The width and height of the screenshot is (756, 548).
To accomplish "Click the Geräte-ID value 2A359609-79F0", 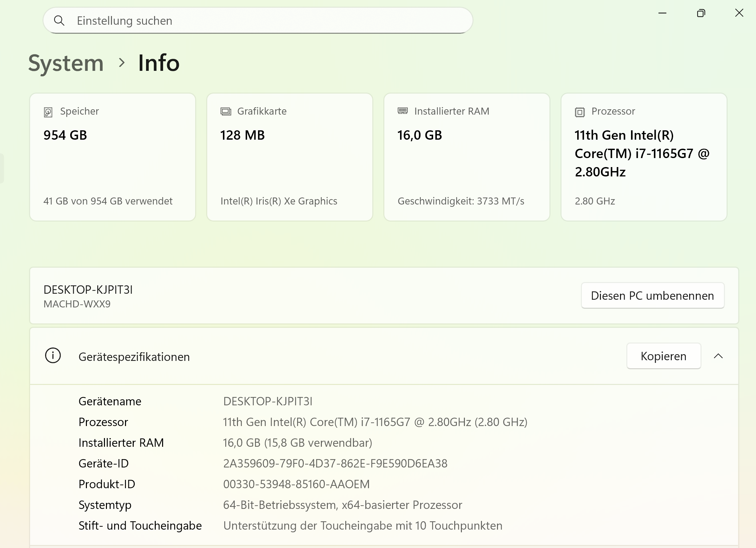I will point(335,463).
